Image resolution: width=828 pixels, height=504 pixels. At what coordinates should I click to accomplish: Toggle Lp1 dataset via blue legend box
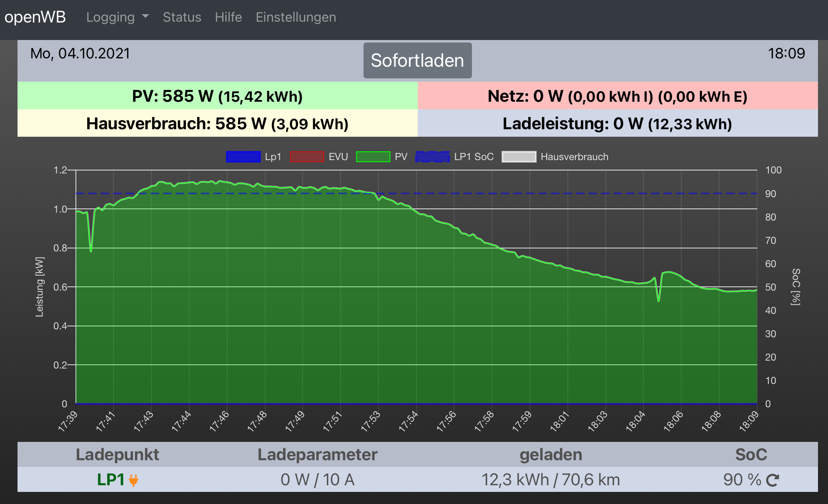243,157
